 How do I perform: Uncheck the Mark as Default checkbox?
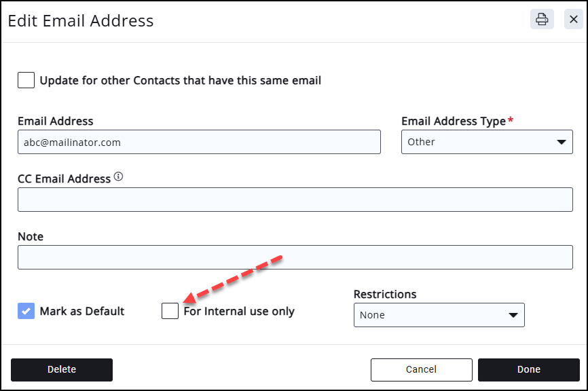26,312
